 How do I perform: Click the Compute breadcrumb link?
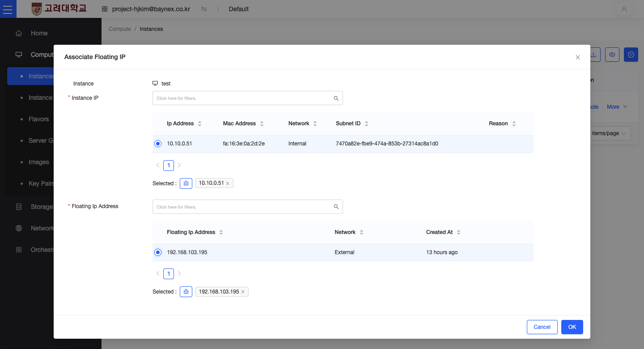click(120, 29)
